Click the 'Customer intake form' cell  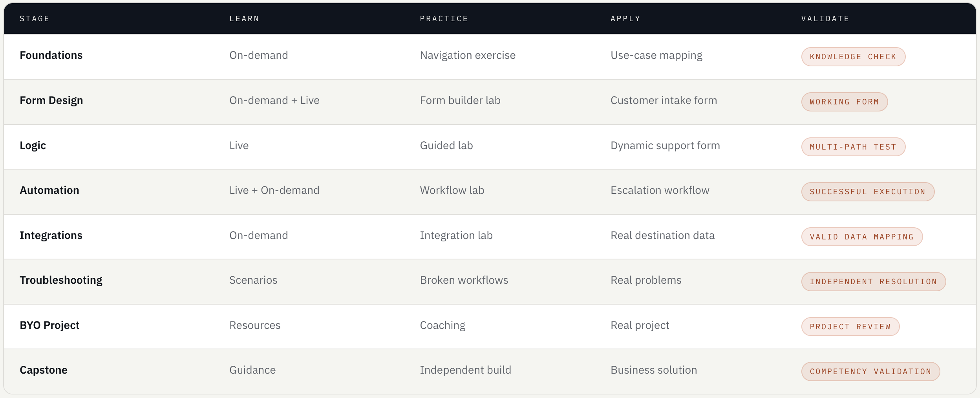point(664,100)
